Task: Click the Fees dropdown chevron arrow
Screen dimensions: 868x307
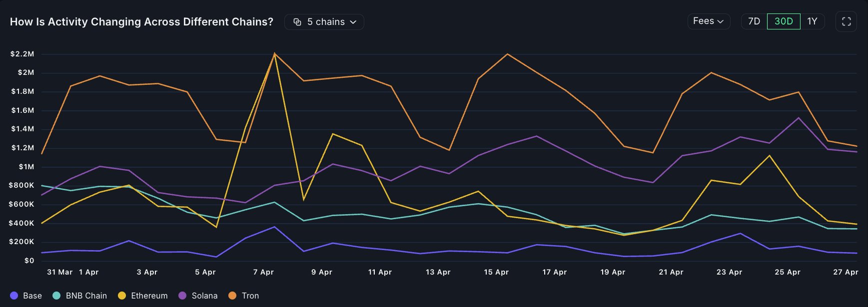Action: click(721, 21)
